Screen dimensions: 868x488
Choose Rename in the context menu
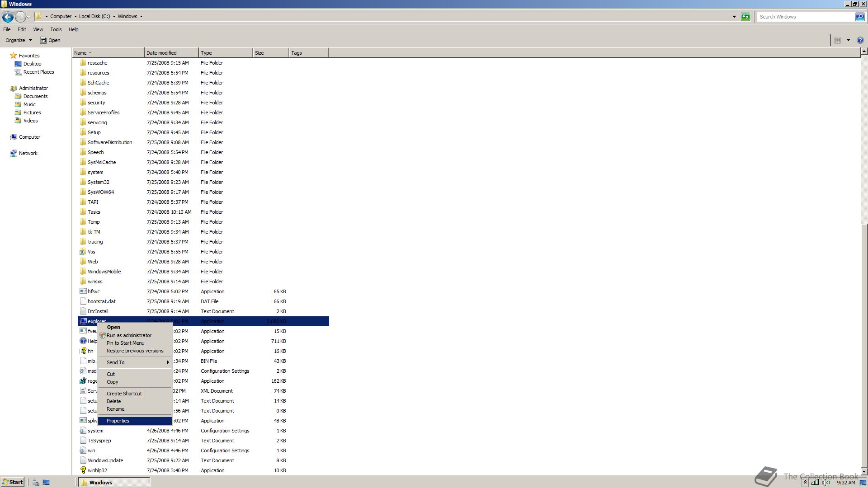pos(135,409)
